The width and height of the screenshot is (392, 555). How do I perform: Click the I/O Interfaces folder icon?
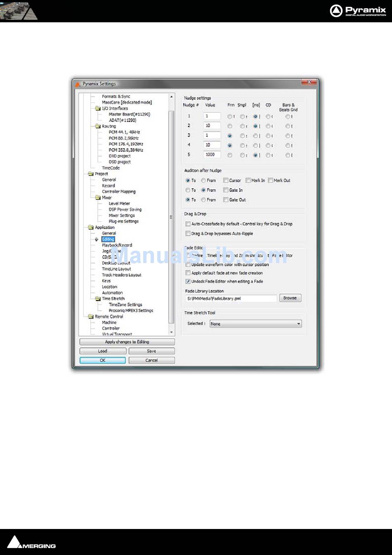[98, 108]
